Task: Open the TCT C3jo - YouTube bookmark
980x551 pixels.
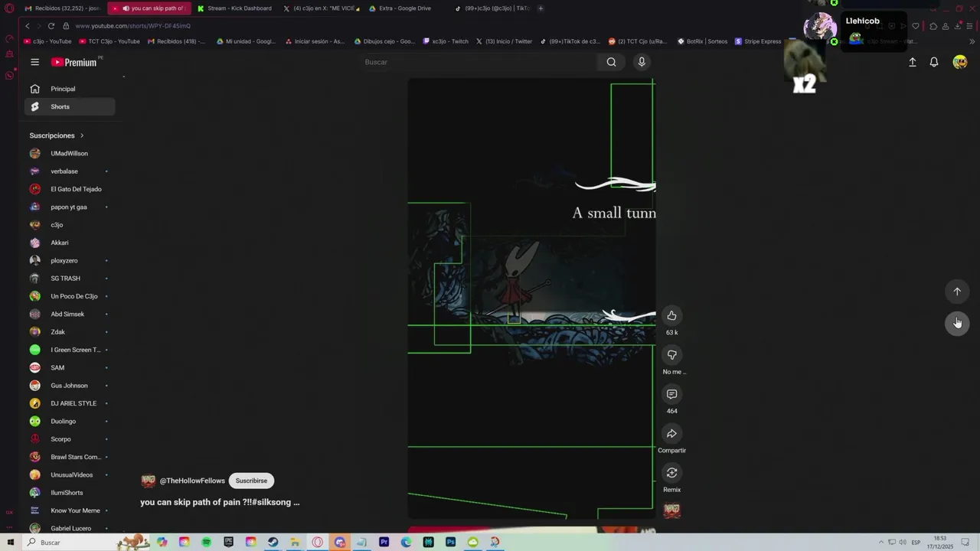Action: tap(109, 41)
